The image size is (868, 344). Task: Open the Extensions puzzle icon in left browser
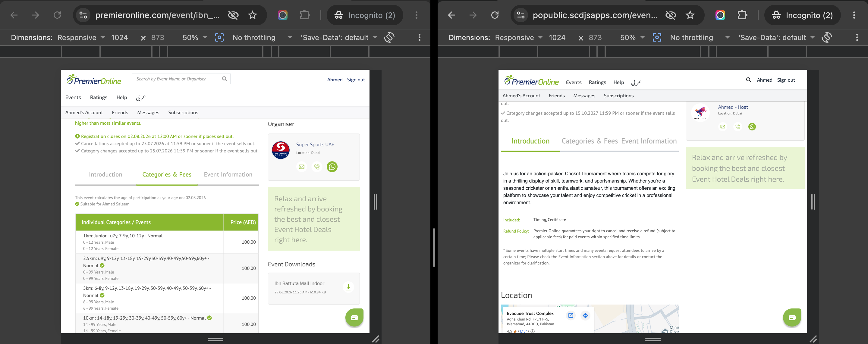click(x=305, y=15)
